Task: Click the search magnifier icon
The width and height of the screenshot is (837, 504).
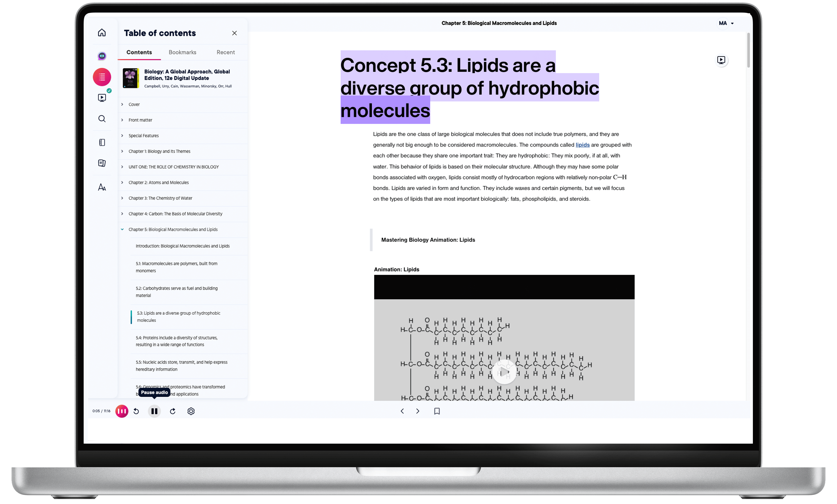Action: pos(102,118)
